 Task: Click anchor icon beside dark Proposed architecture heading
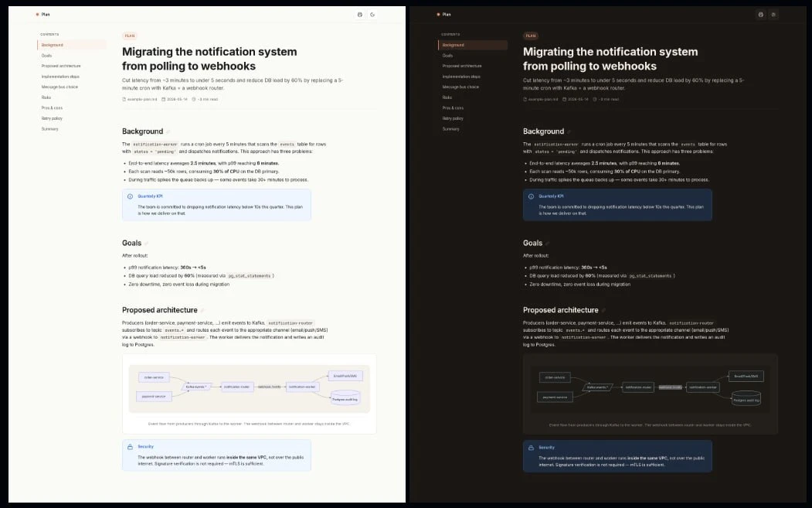603,311
